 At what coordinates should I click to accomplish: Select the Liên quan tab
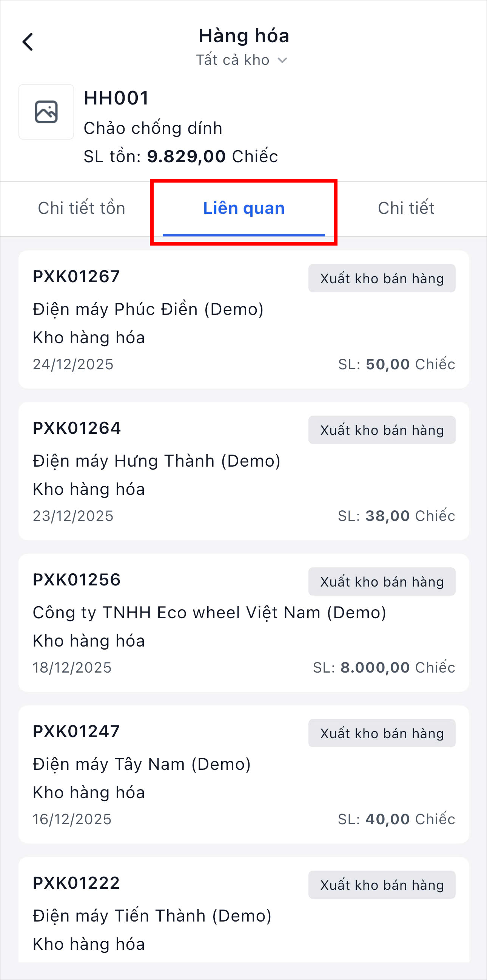coord(244,208)
